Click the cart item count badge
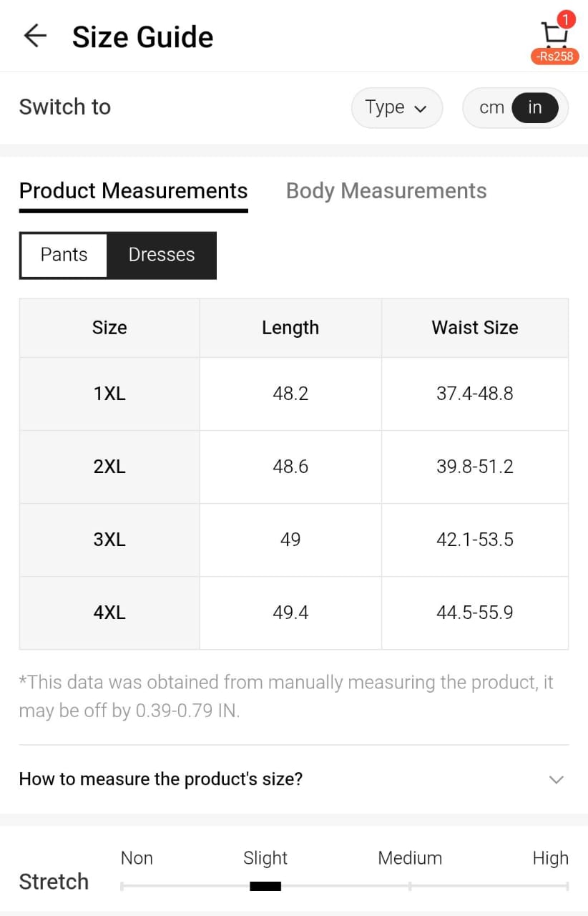The image size is (588, 916). coord(565,19)
